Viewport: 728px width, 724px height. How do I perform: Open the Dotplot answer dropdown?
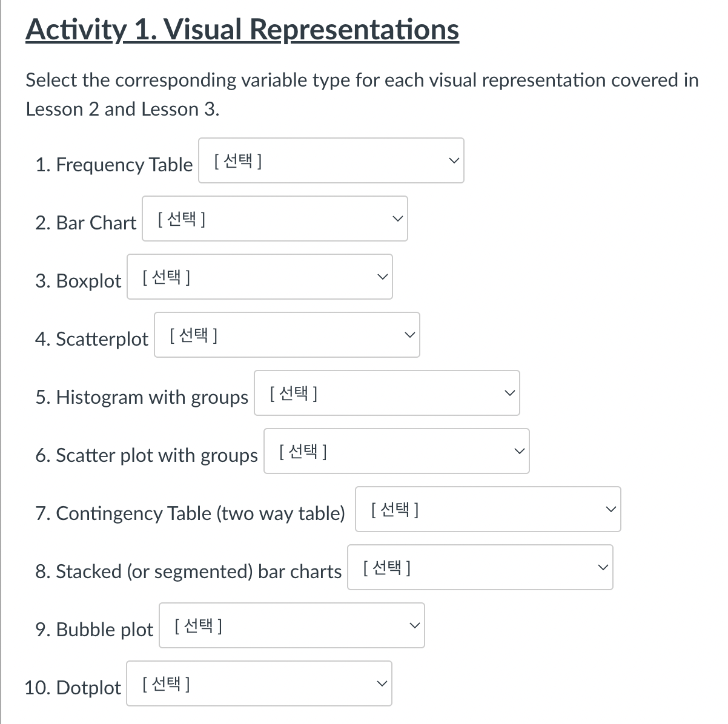pyautogui.click(x=259, y=683)
